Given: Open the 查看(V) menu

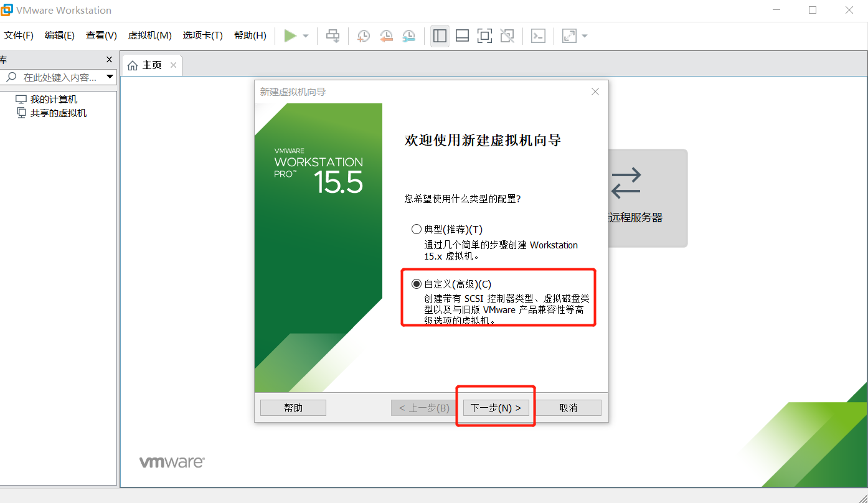Looking at the screenshot, I should [101, 35].
